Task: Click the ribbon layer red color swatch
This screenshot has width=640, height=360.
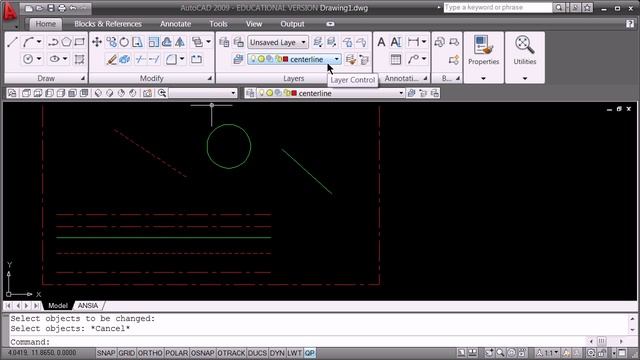Action: point(286,60)
